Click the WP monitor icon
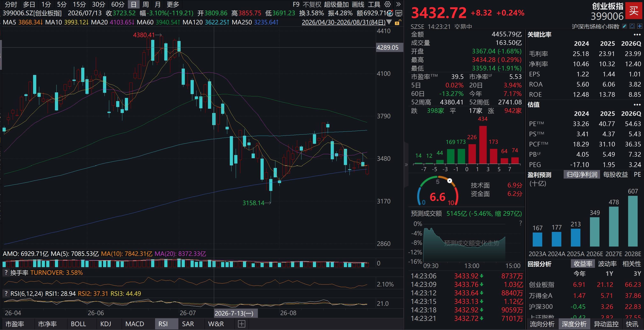The width and height of the screenshot is (644, 330). 399,13
